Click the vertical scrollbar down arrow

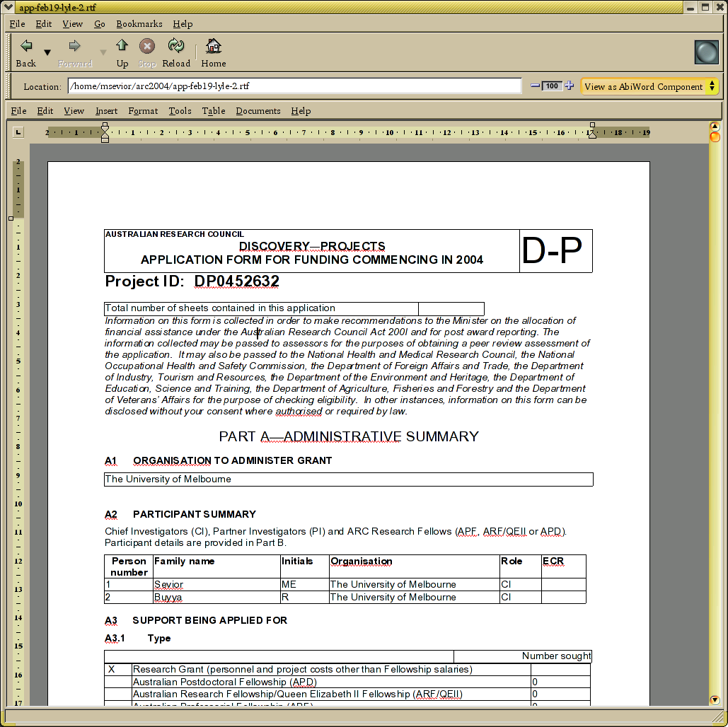pos(715,700)
